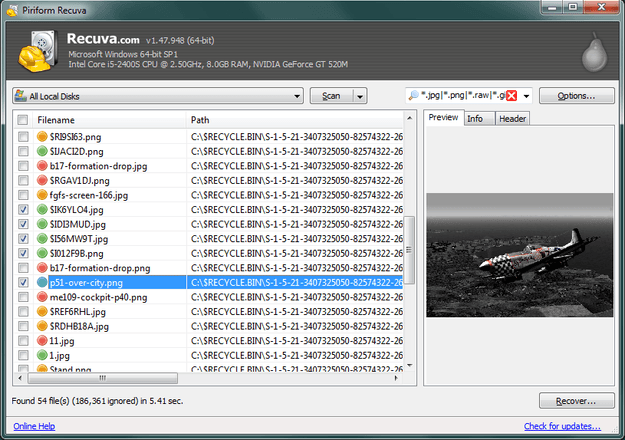Screen dimensions: 625x440
Task: Click red status icon of me109-cockpit-p40.png
Action: click(42, 297)
